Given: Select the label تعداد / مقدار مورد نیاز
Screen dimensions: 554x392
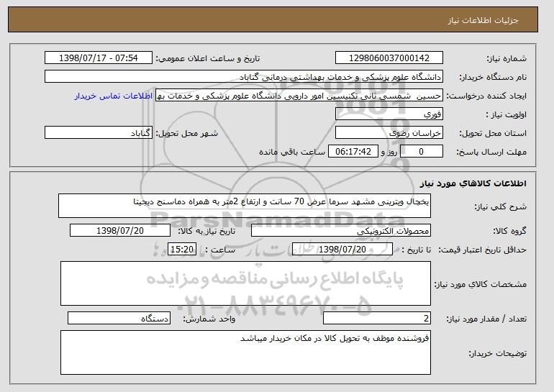Looking at the screenshot, I should coord(486,319).
